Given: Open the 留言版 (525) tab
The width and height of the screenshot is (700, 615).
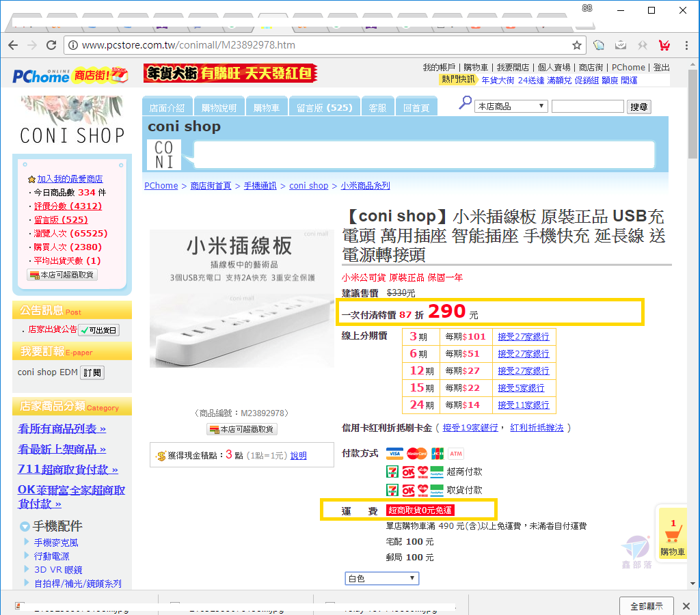Looking at the screenshot, I should click(x=325, y=107).
